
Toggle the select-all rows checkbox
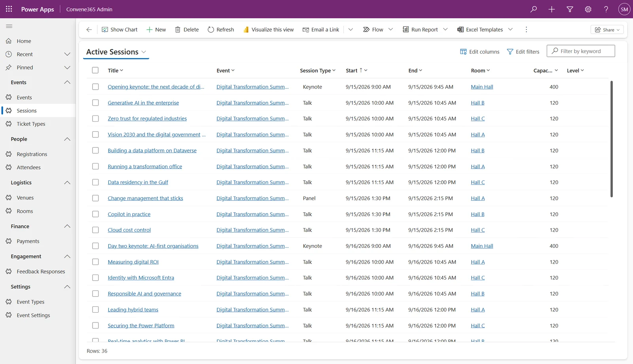[x=95, y=70]
